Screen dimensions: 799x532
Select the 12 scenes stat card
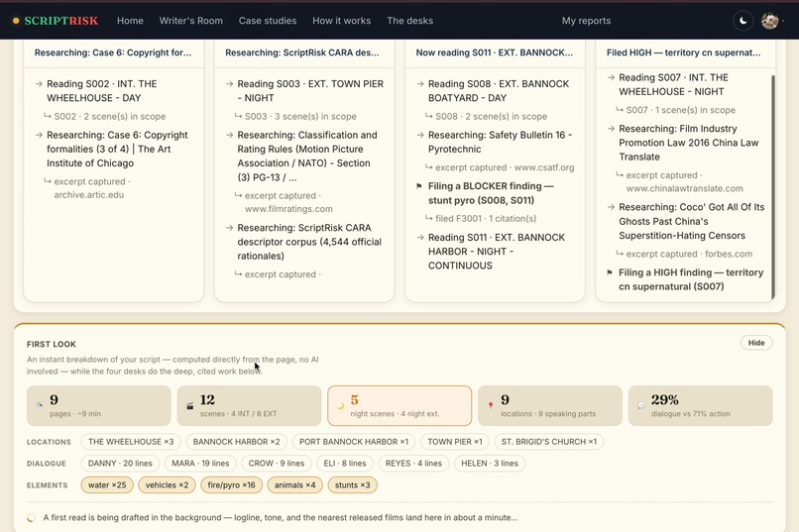coord(249,406)
